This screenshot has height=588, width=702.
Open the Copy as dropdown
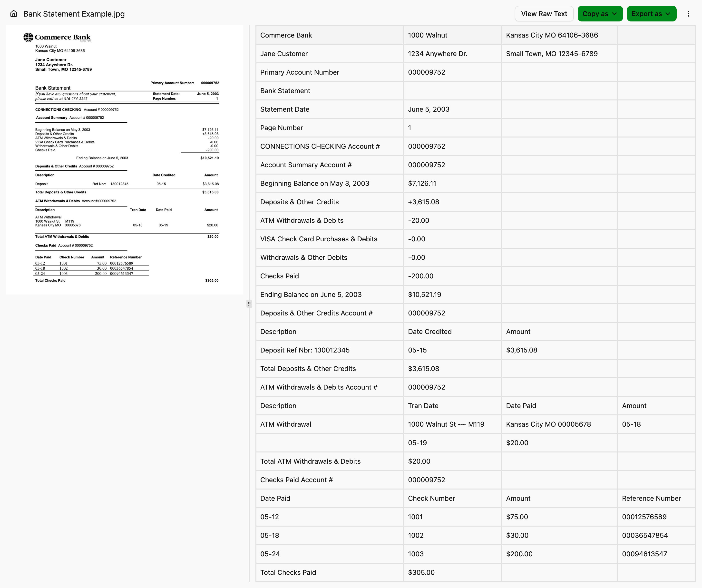[600, 14]
